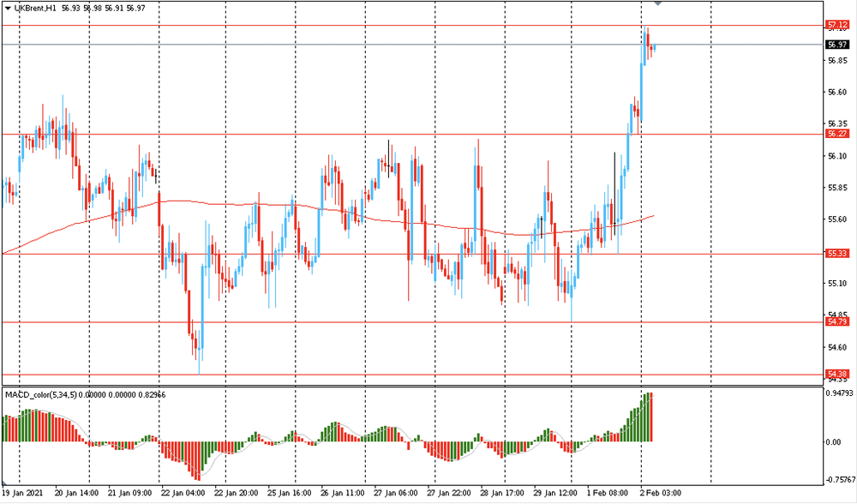Click the 56.60 price scale label
This screenshot has height=504, width=857.
click(x=836, y=92)
